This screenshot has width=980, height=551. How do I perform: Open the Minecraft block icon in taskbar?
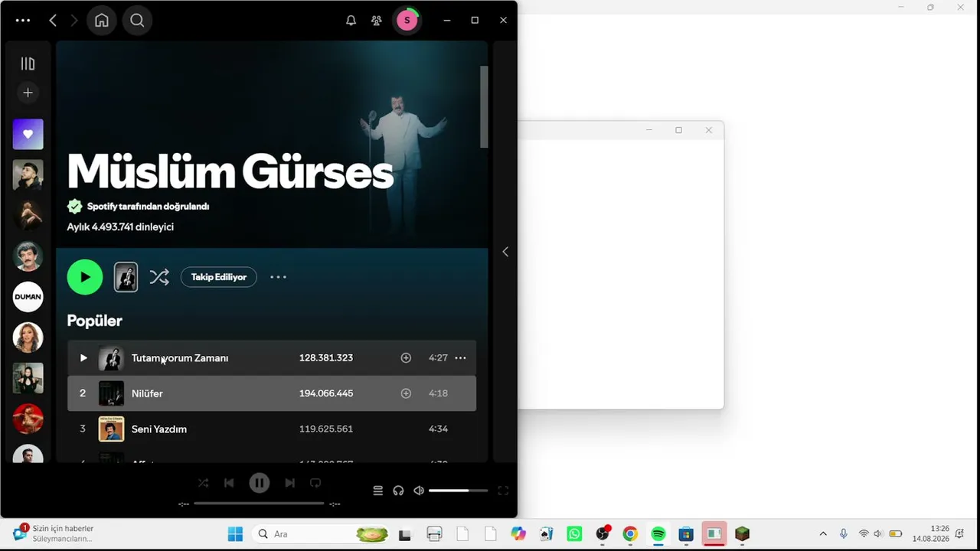742,534
